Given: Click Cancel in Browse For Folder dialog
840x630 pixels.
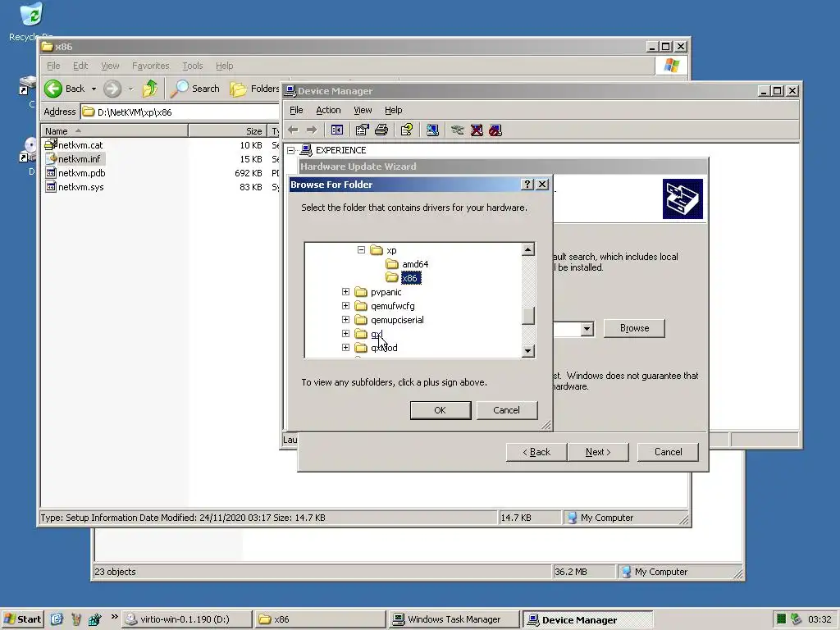Looking at the screenshot, I should (506, 410).
